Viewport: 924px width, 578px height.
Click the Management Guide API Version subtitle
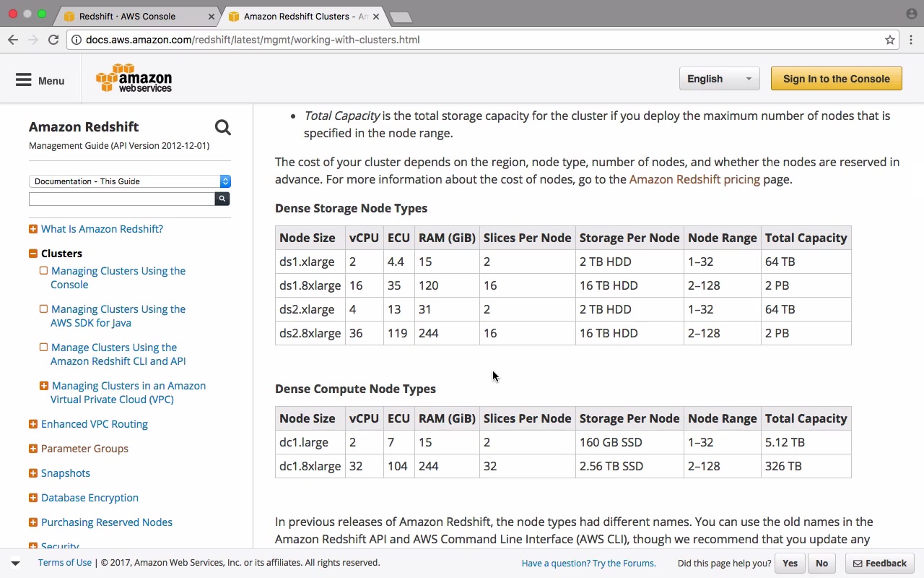pos(119,146)
